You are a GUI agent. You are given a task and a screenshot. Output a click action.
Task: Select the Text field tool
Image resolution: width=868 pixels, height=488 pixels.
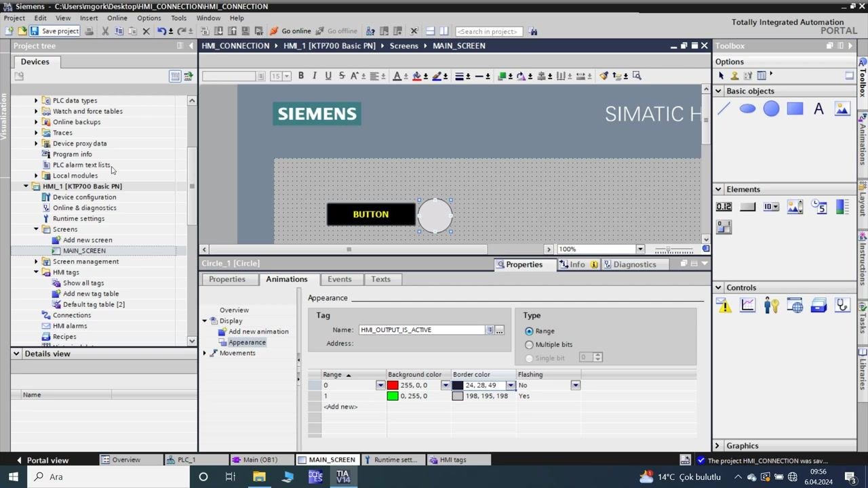point(818,108)
